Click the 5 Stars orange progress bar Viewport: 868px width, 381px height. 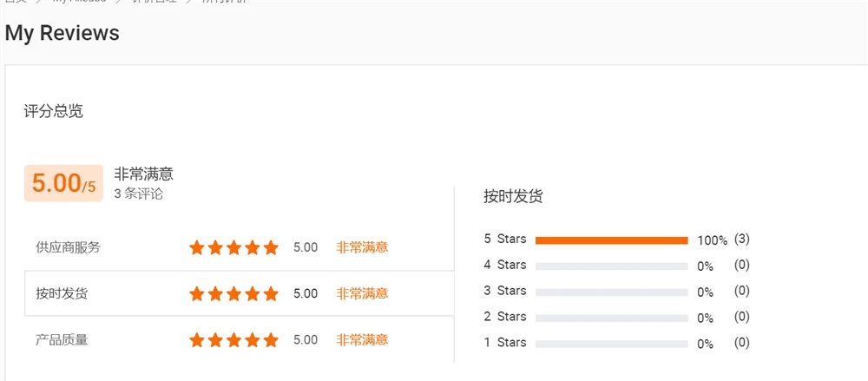(611, 240)
